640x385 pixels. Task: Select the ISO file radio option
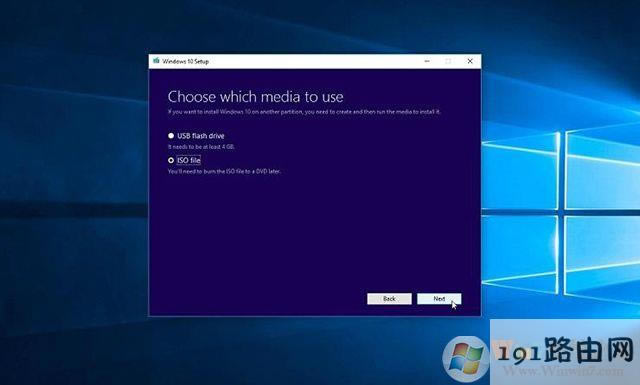(171, 160)
